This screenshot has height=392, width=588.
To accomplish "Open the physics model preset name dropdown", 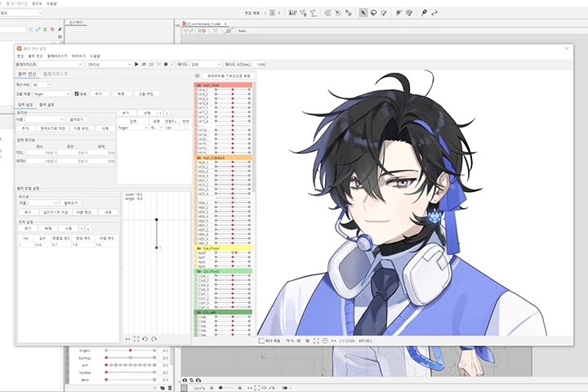I will 43,203.
